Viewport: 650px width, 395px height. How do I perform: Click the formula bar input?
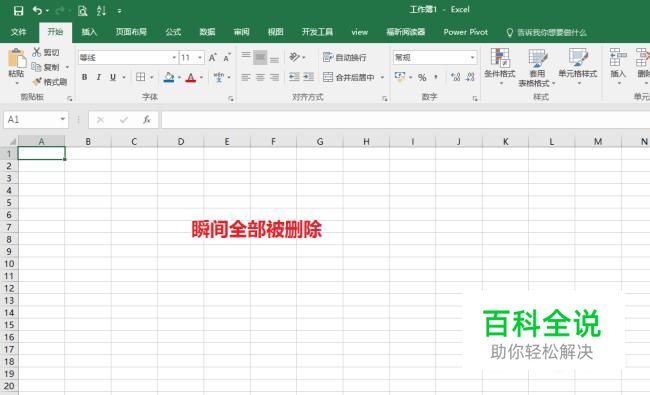coord(405,120)
